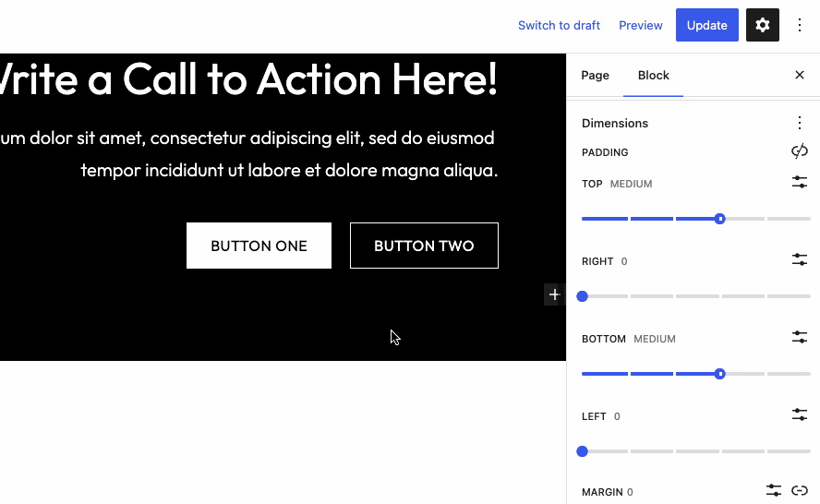
Task: Click the Left padding slider handle
Action: [583, 451]
